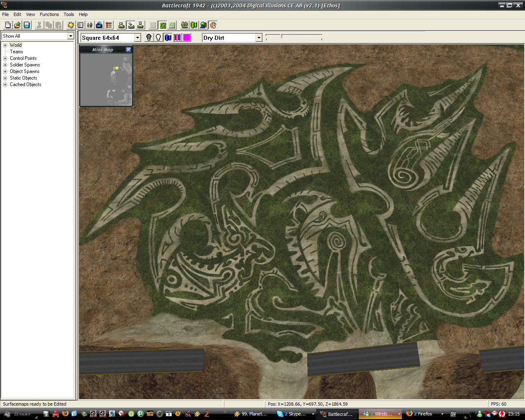Viewport: 525px width, 420px height.
Task: Expand the Object Spawns tree node
Action: 5,71
